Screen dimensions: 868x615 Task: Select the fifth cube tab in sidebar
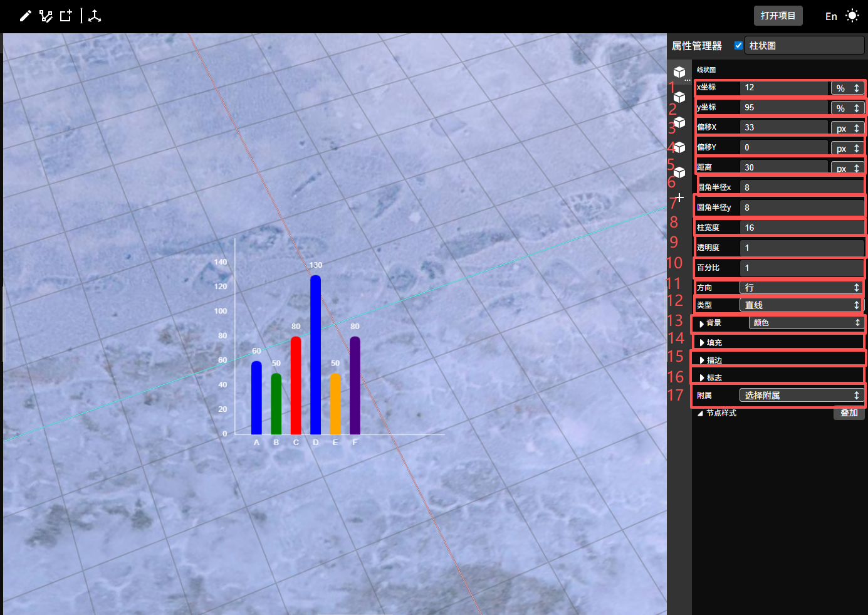(679, 172)
